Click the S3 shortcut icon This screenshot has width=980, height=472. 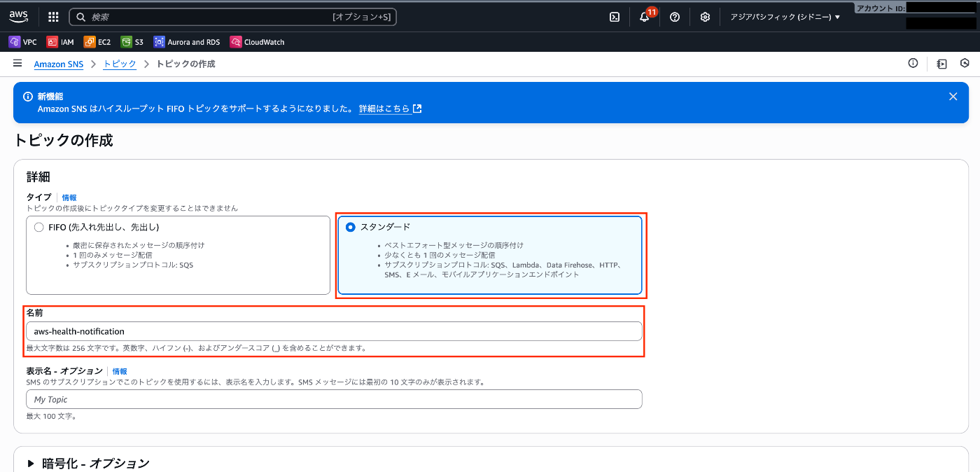126,42
